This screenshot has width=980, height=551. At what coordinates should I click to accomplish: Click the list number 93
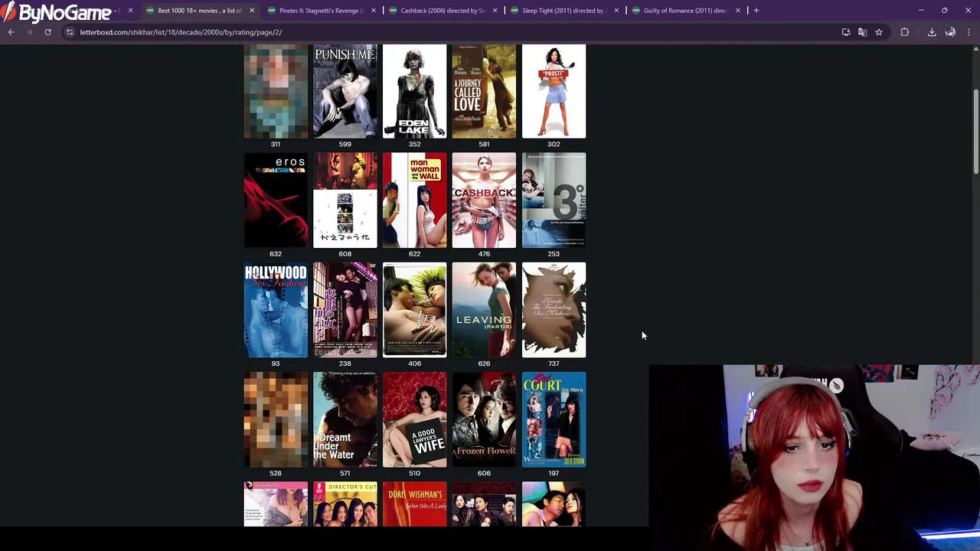pos(276,364)
